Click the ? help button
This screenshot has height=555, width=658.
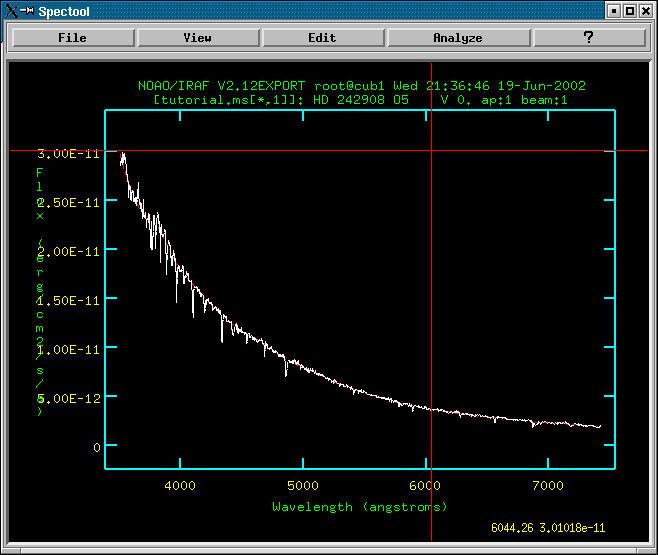(x=588, y=37)
